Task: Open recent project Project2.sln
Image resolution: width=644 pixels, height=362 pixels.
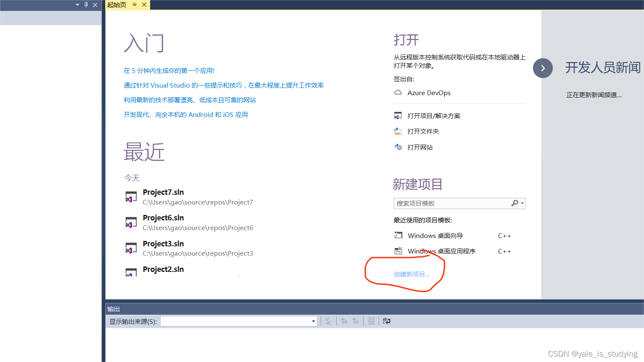Action: (x=163, y=269)
